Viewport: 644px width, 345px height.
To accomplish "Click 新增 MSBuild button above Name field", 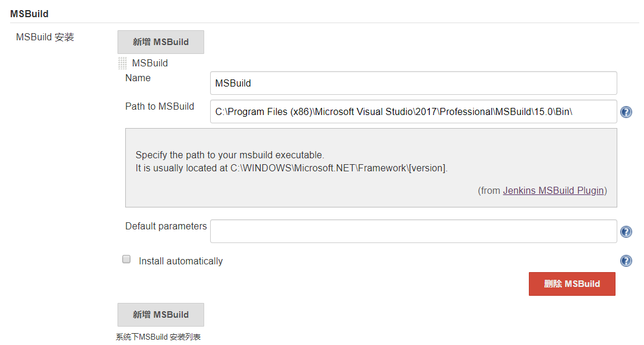I will coord(161,42).
